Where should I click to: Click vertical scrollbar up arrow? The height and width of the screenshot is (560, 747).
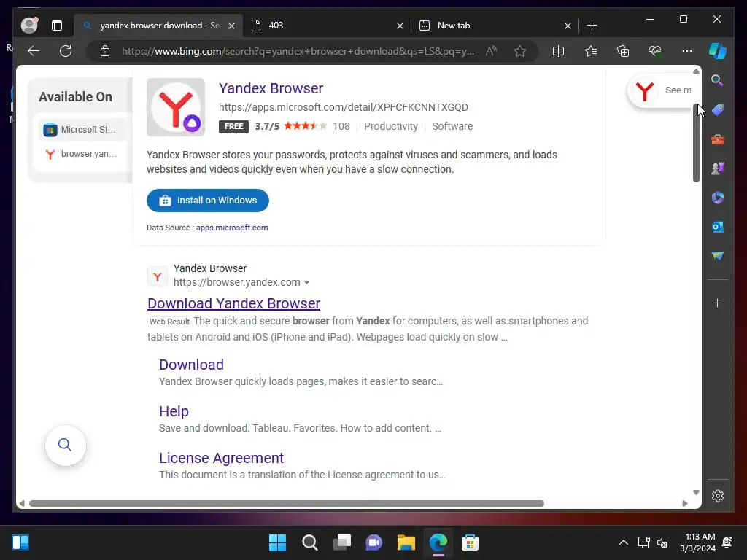(696, 71)
